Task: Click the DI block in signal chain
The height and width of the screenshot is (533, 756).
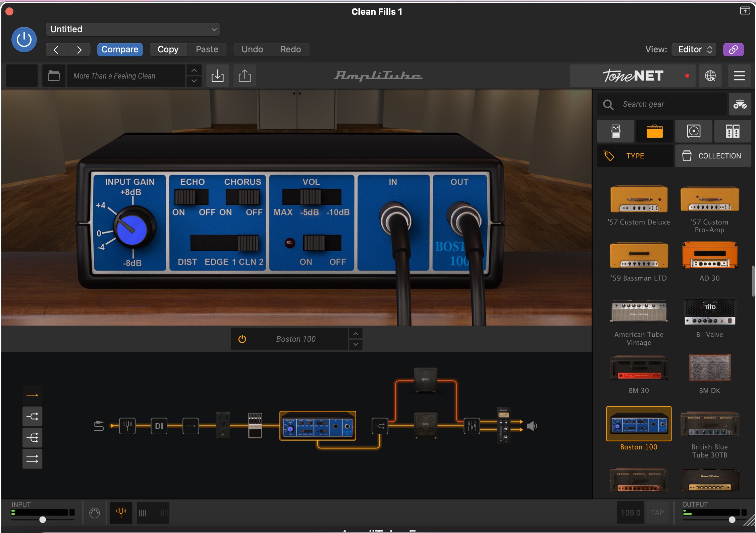Action: [159, 426]
